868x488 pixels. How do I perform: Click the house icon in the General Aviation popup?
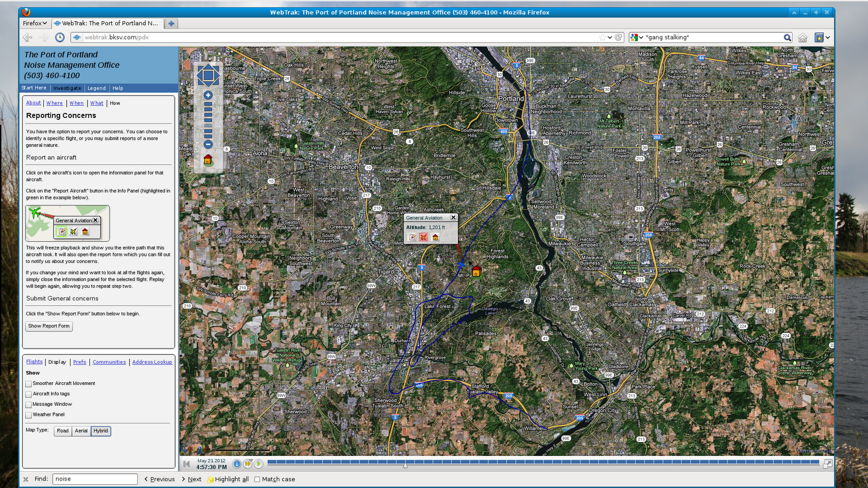[x=435, y=237]
